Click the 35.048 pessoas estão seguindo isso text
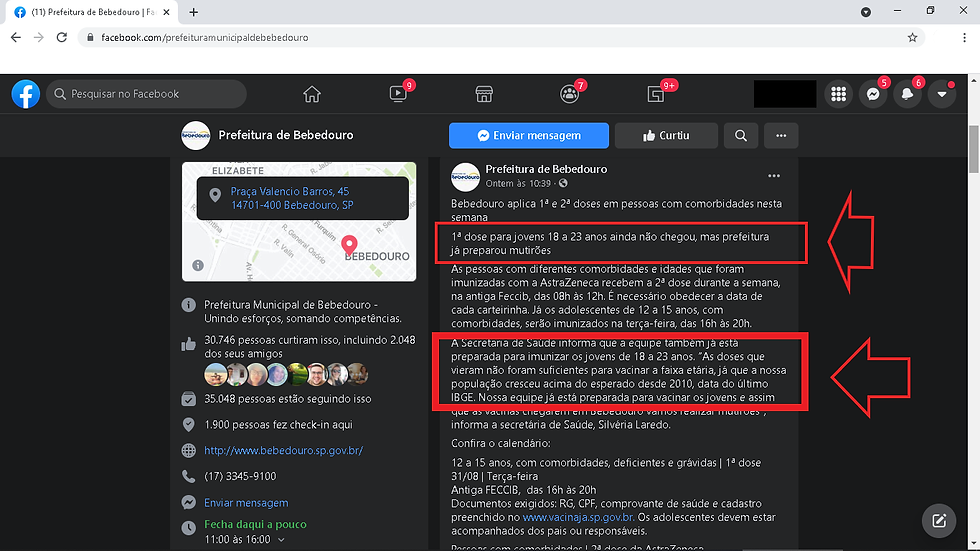This screenshot has height=551, width=980. (x=288, y=399)
